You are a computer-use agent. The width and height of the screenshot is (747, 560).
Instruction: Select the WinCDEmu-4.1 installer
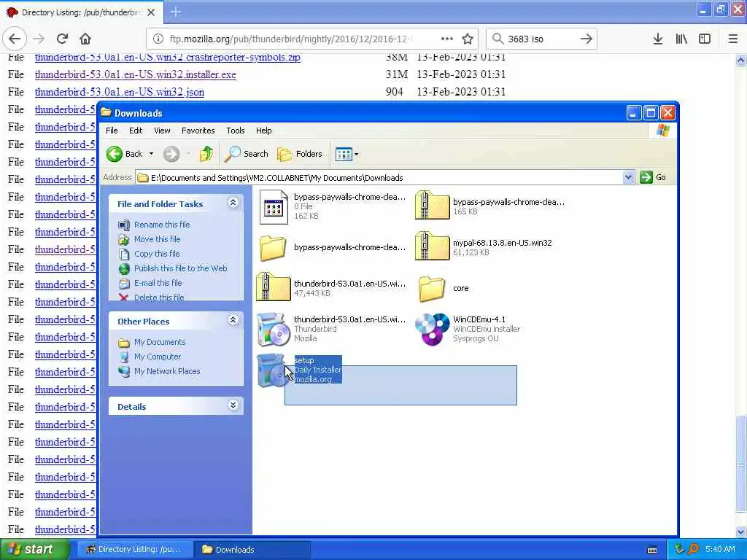pyautogui.click(x=432, y=329)
